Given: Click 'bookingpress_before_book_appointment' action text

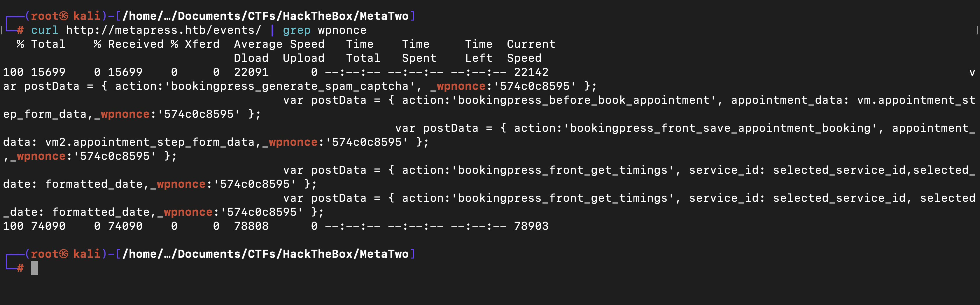Looking at the screenshot, I should [x=584, y=100].
